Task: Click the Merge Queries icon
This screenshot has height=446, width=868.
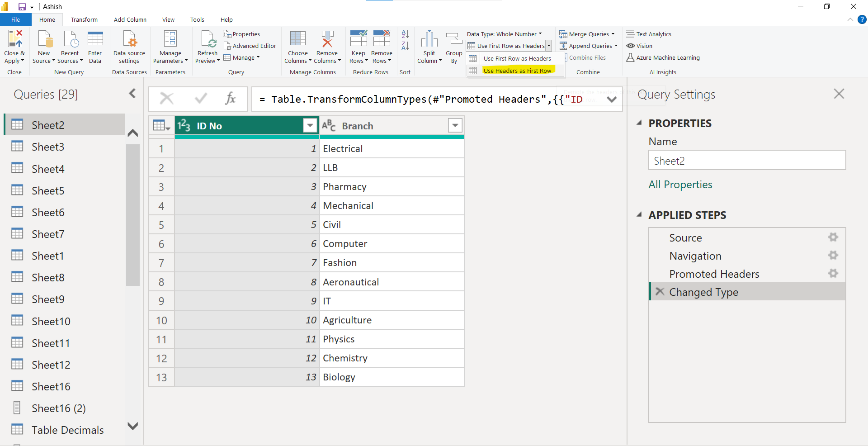Action: (563, 34)
